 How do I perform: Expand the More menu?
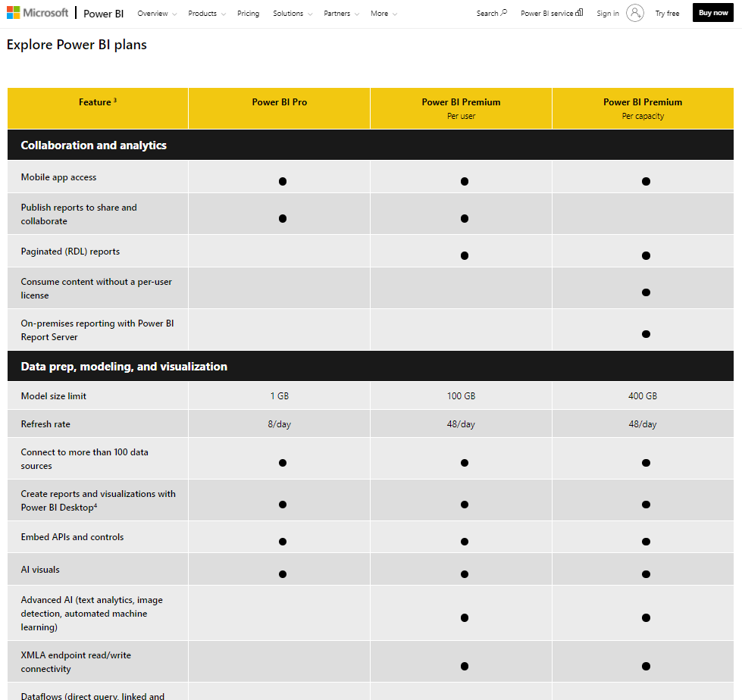click(x=384, y=13)
